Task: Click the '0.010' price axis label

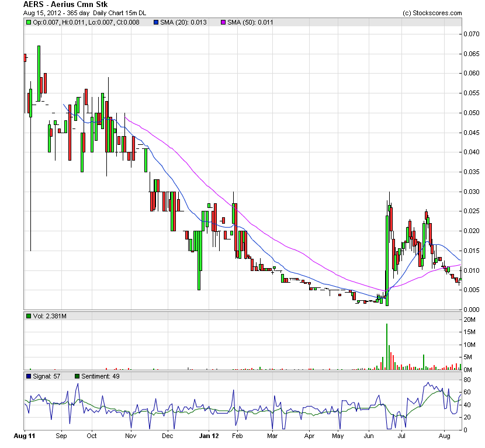Action: (472, 270)
